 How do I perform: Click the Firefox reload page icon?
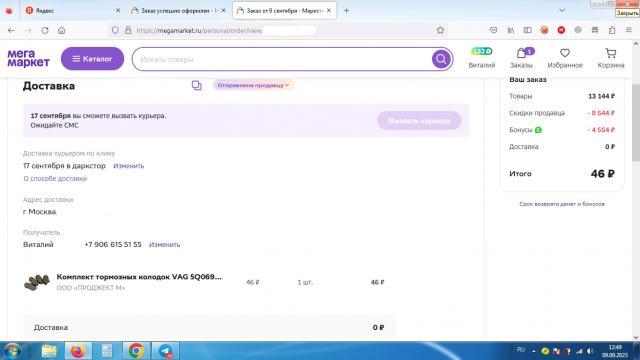click(x=45, y=30)
